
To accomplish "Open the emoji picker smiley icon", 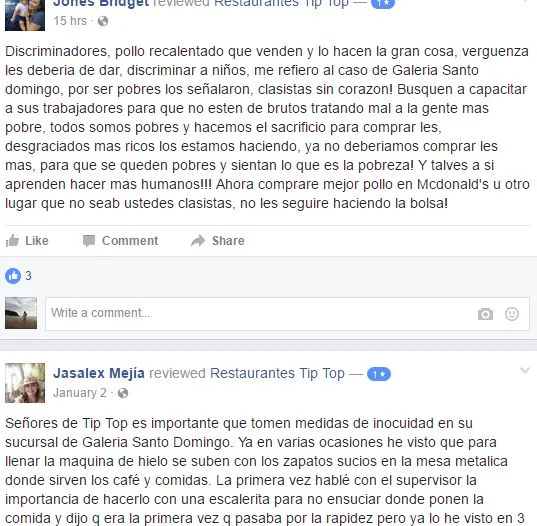I will pos(512,314).
